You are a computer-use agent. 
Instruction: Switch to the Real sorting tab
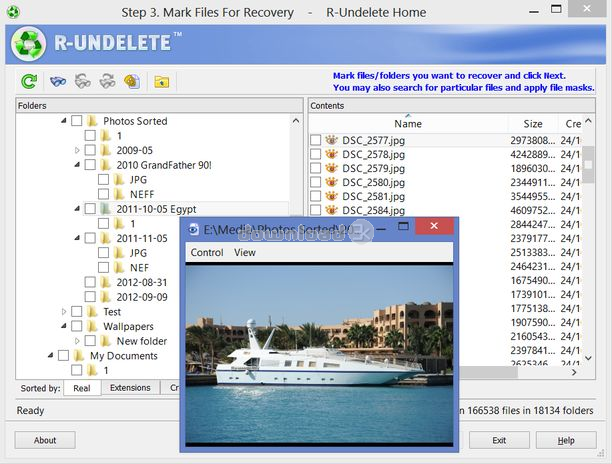[82, 388]
